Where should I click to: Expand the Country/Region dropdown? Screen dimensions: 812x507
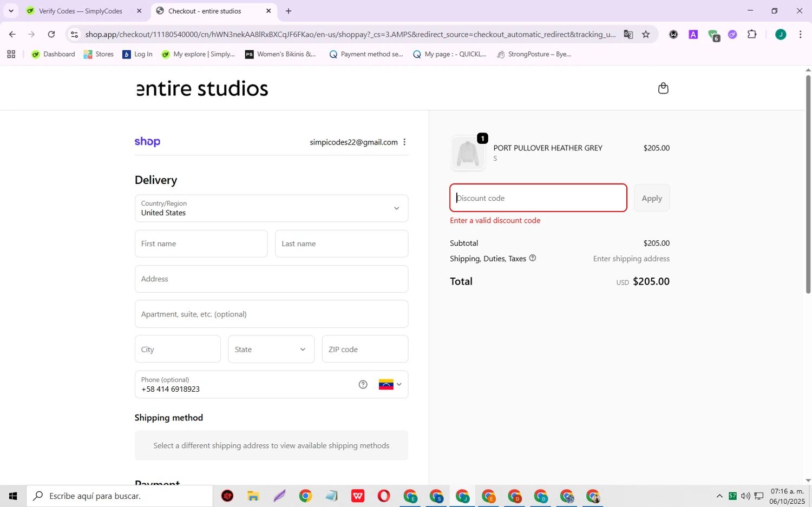pyautogui.click(x=271, y=208)
